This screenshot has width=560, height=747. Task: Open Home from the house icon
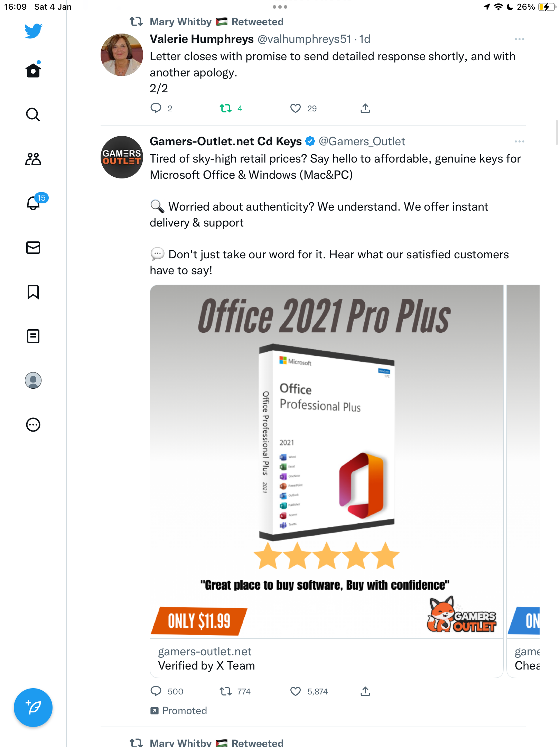pos(33,70)
